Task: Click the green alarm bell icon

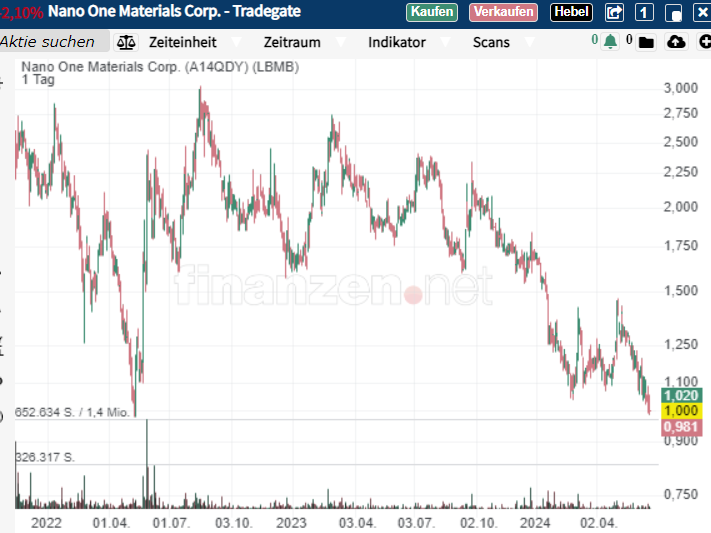Action: (610, 42)
